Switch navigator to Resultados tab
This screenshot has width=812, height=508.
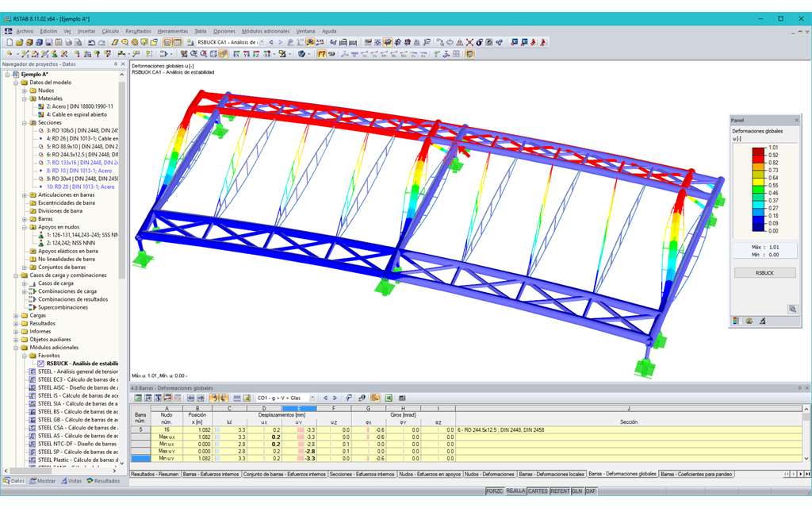(103, 481)
